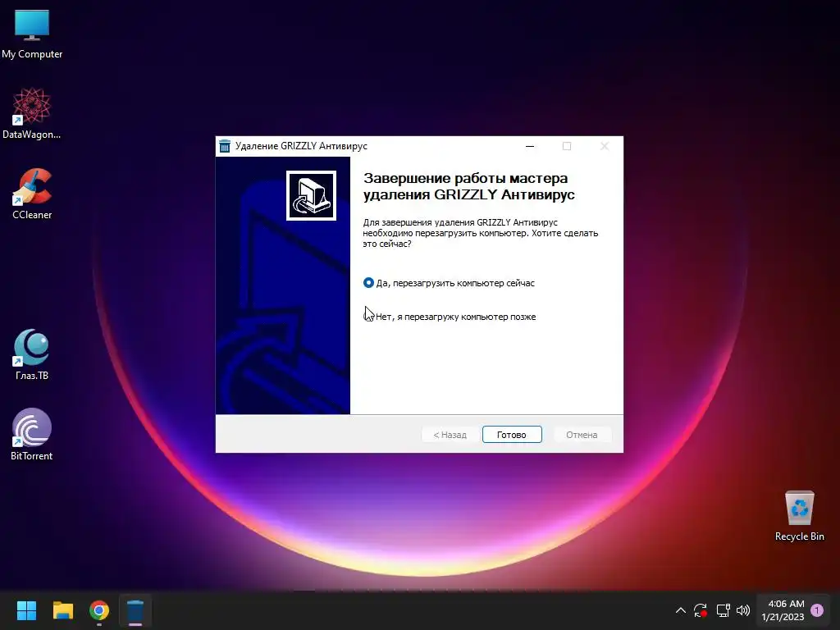Image resolution: width=840 pixels, height=630 pixels.
Task: Click the window title 'Удаление GRIZZLY Антивирус'
Action: [x=301, y=146]
